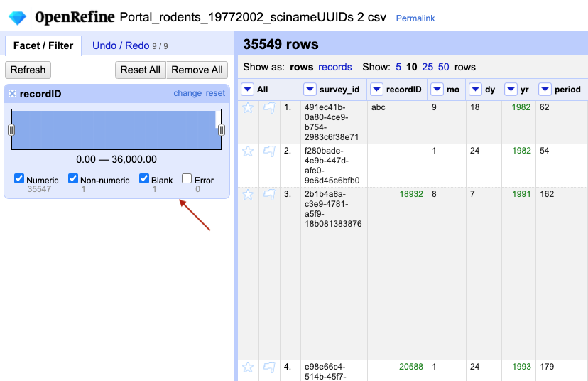Click the Reset All button
Screen dimensions: 588x381
click(140, 70)
